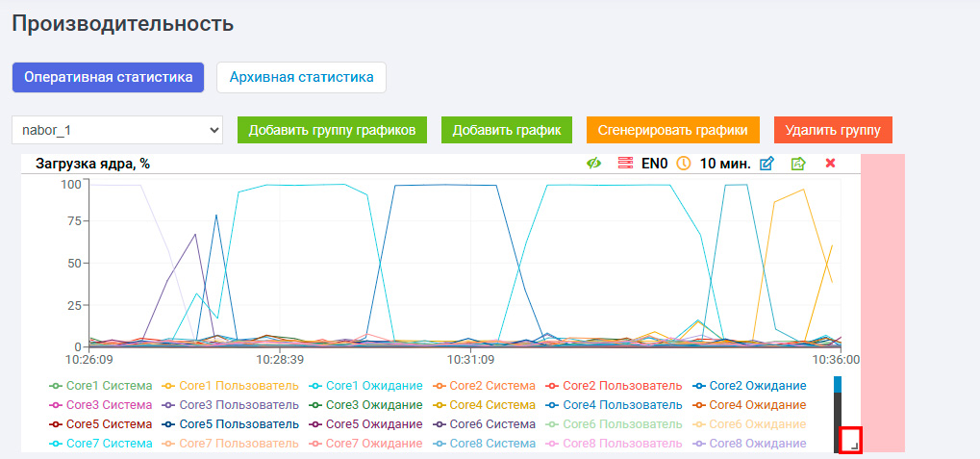Image resolution: width=980 pixels, height=459 pixels.
Task: Enable the dimmed Core6 Ожидание legend series
Action: click(x=749, y=424)
